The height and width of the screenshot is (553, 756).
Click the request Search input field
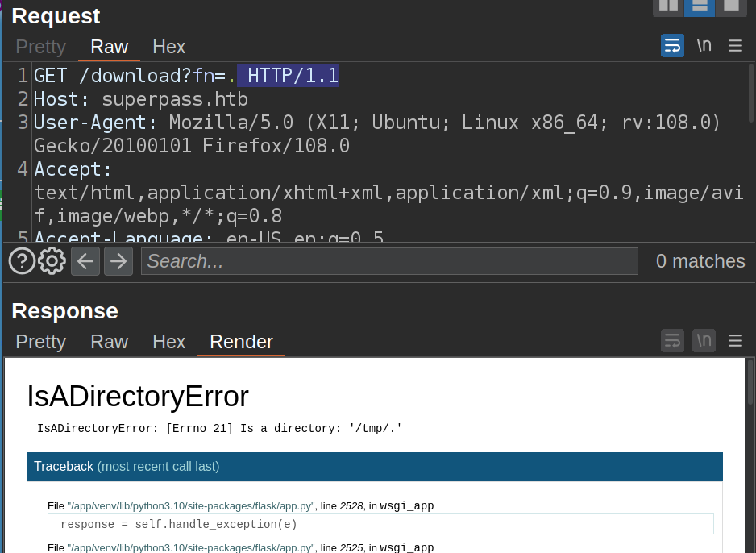point(388,261)
